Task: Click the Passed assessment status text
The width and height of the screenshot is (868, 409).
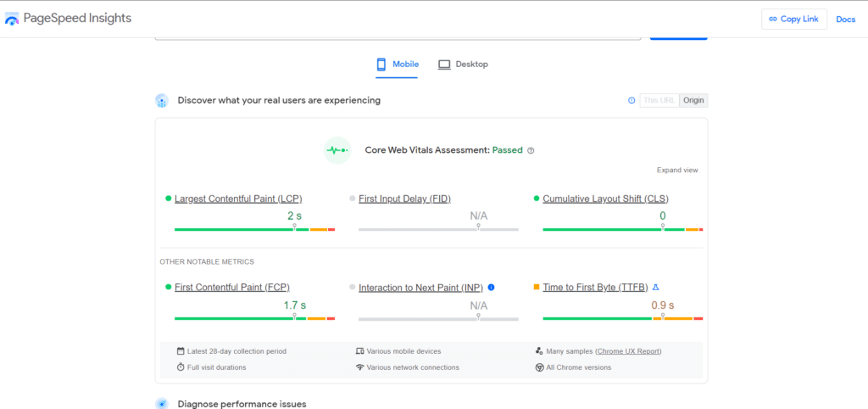Action: (x=508, y=150)
